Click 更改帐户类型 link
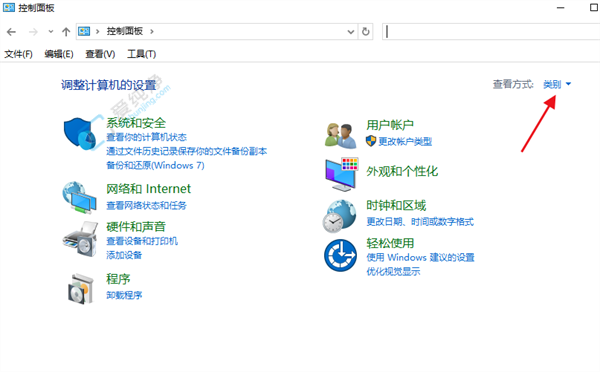Image resolution: width=600 pixels, height=372 pixels. coord(405,142)
